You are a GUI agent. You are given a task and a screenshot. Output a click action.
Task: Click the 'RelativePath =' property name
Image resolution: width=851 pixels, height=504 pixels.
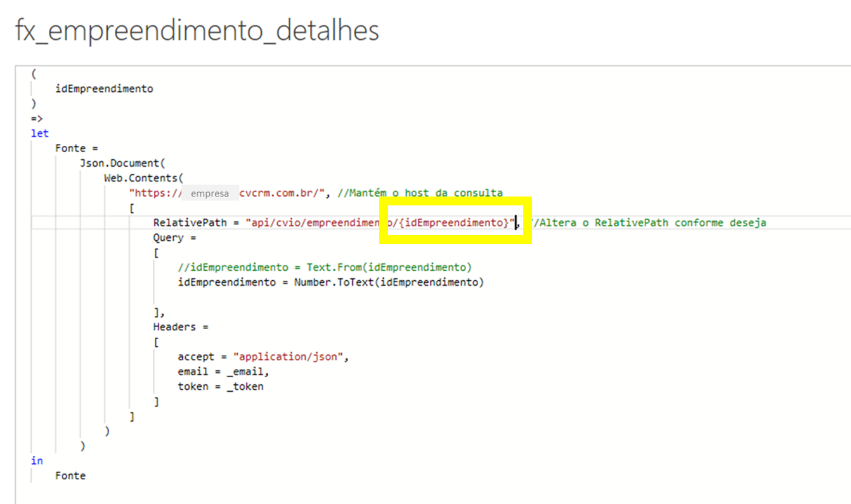coord(196,223)
